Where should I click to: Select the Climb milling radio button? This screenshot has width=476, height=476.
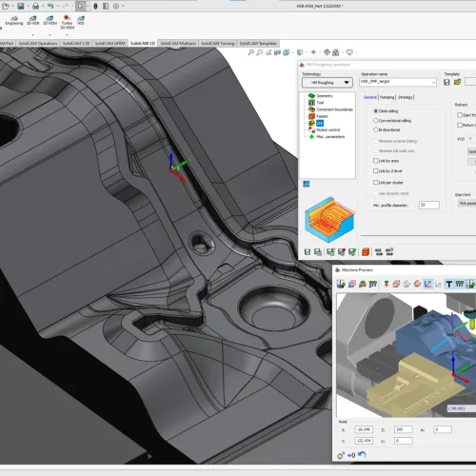376,111
